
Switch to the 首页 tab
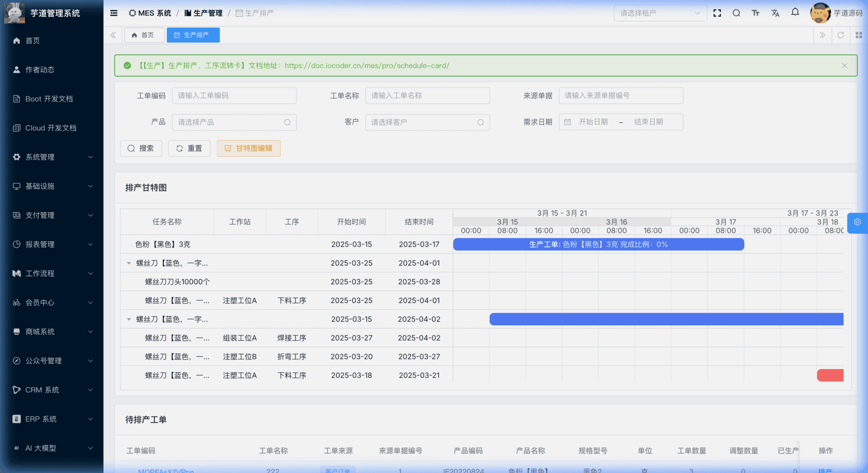pos(144,35)
